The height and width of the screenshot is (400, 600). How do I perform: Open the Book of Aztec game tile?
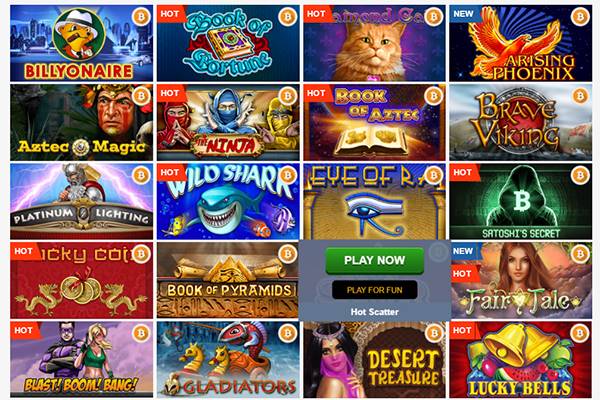(x=375, y=122)
